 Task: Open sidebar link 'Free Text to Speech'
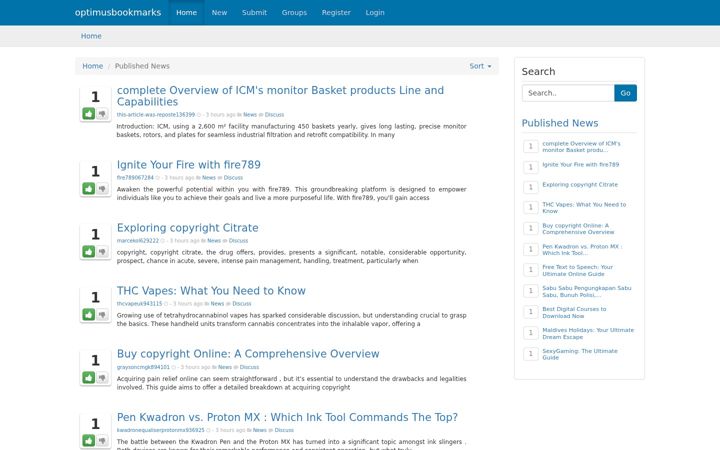578,270
